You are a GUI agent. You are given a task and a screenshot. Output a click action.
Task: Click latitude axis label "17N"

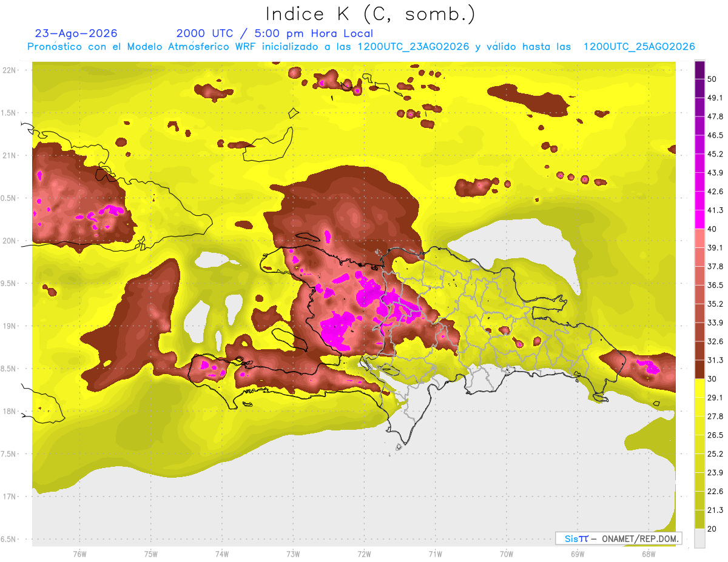[10, 497]
